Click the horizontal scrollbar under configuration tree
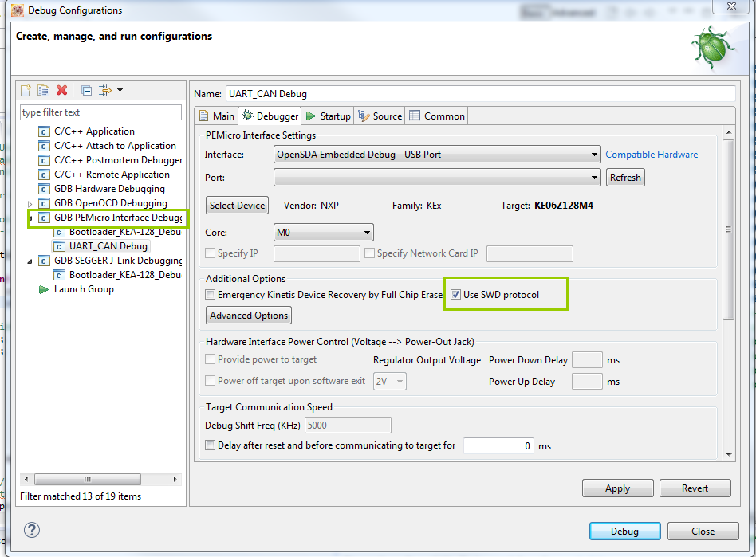The width and height of the screenshot is (756, 557). point(88,479)
